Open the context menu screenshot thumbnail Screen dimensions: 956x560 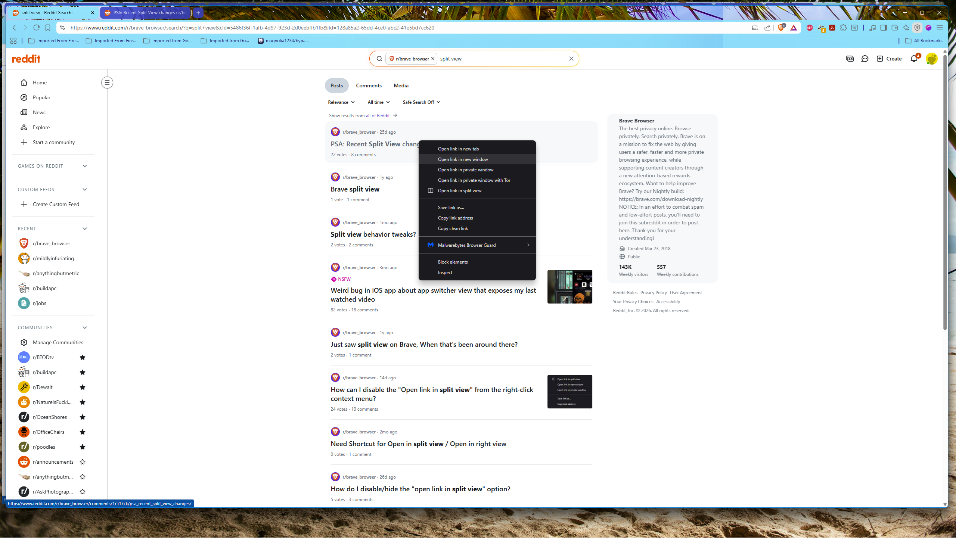(569, 392)
